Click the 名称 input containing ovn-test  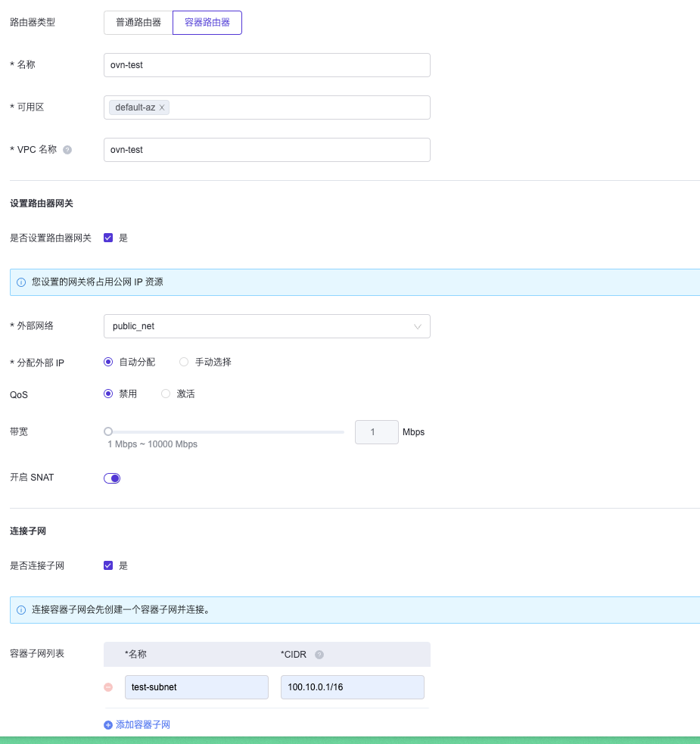[x=266, y=65]
